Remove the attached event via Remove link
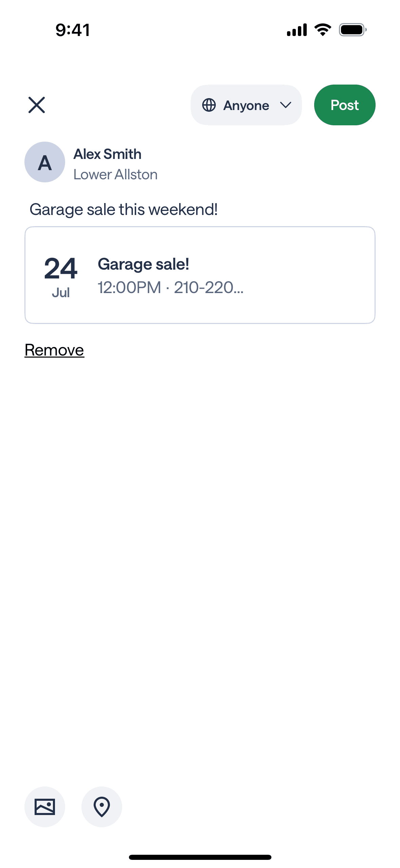 coord(54,350)
